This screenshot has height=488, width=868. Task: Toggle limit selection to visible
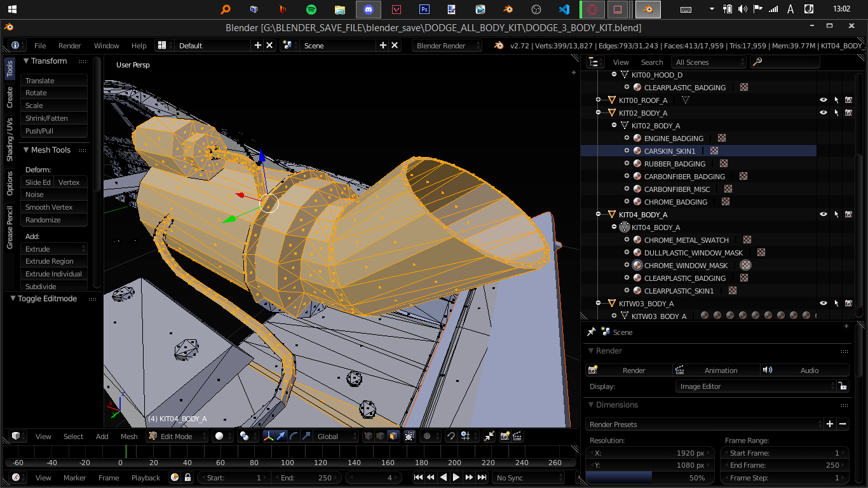pyautogui.click(x=409, y=436)
